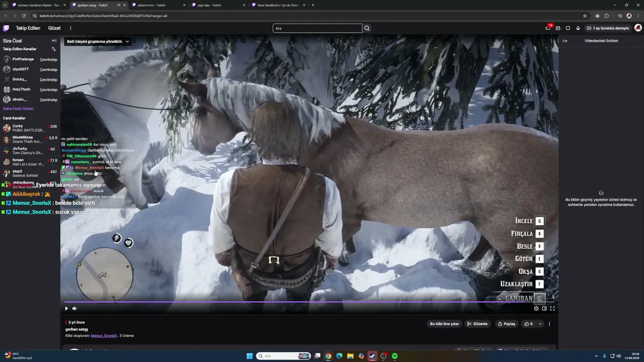This screenshot has width=644, height=362.
Task: Open the PinPhalange followed channel
Action: (x=30, y=59)
